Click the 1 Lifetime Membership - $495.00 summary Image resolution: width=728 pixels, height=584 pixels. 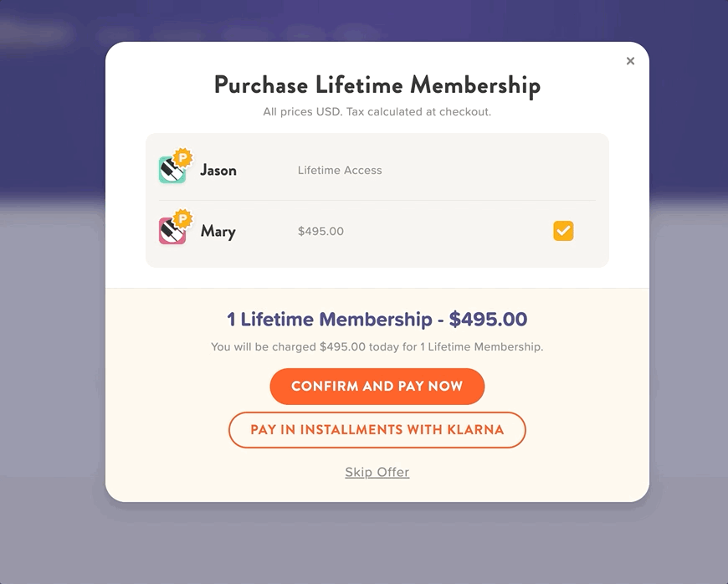point(377,320)
